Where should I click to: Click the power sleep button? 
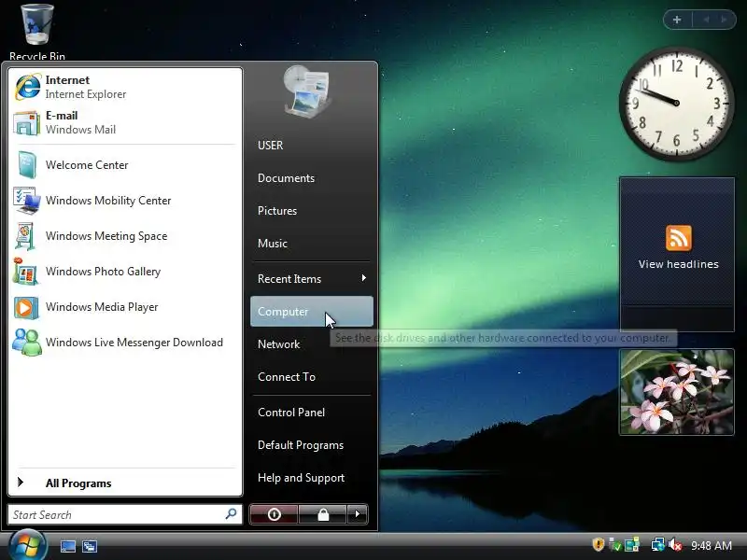tap(274, 514)
